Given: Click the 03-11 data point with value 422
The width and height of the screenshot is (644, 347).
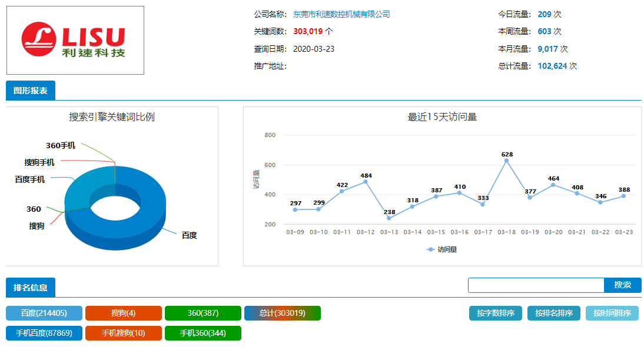Looking at the screenshot, I should tap(341, 191).
